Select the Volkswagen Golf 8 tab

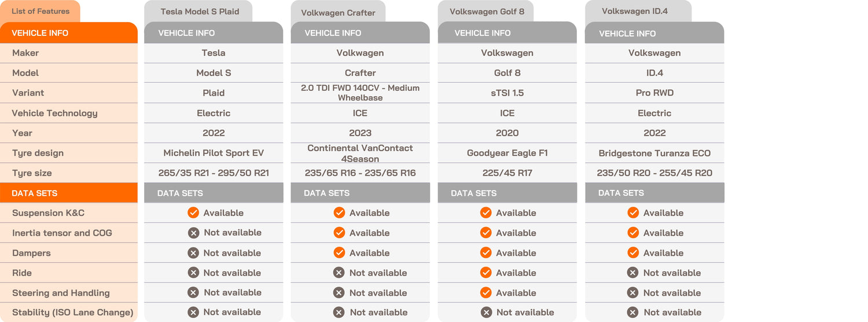(486, 12)
